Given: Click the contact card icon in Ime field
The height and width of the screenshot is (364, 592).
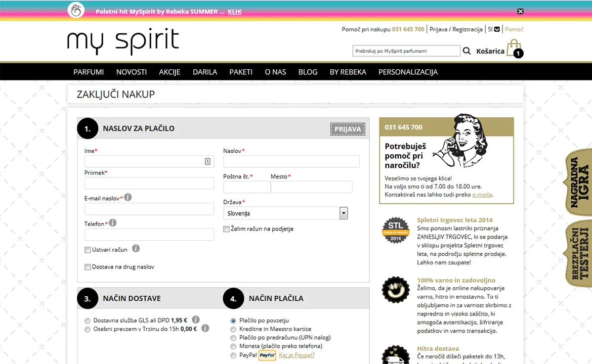Looking at the screenshot, I should pos(207,161).
